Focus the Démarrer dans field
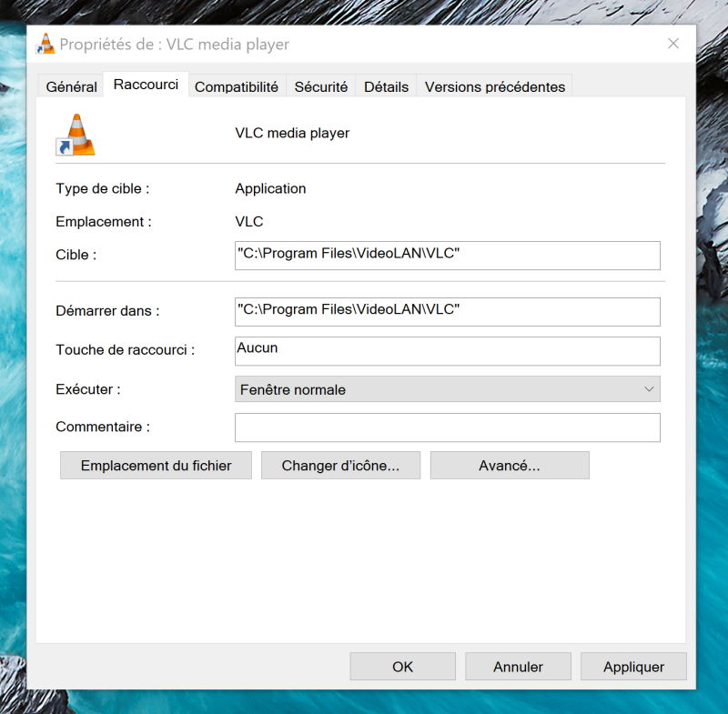728x714 pixels. tap(448, 312)
